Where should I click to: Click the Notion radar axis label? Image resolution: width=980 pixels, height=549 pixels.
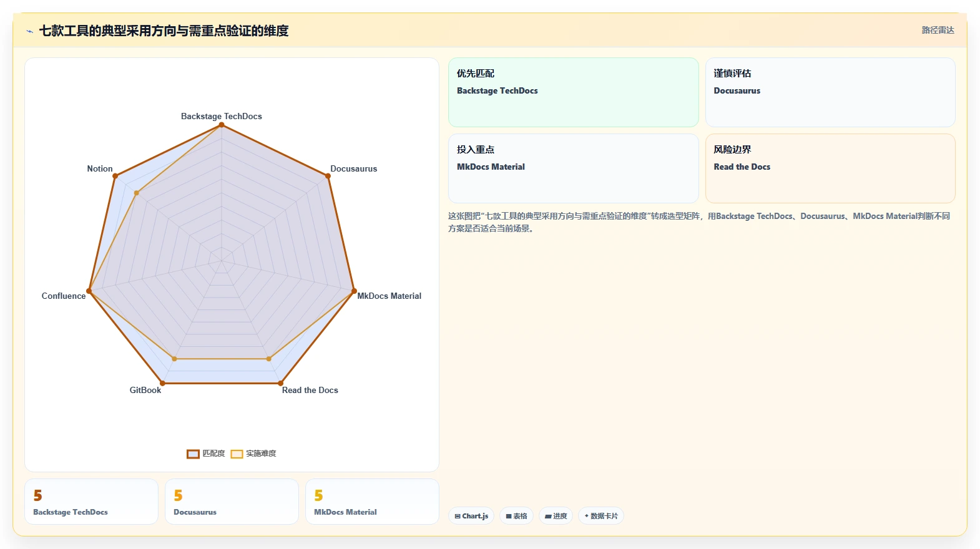coord(100,168)
